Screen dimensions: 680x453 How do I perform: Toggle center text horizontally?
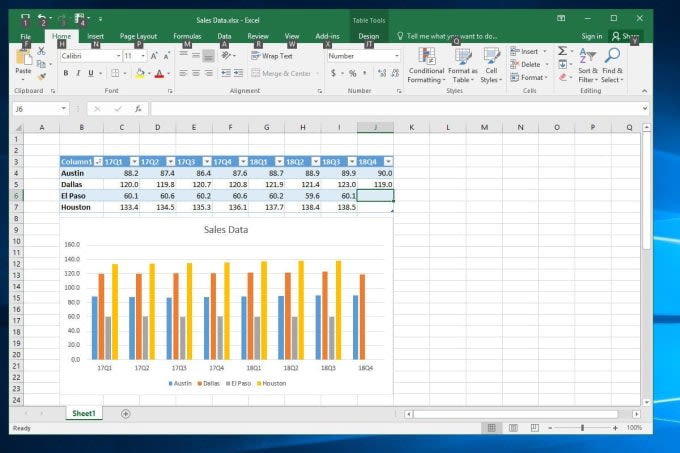coord(196,73)
